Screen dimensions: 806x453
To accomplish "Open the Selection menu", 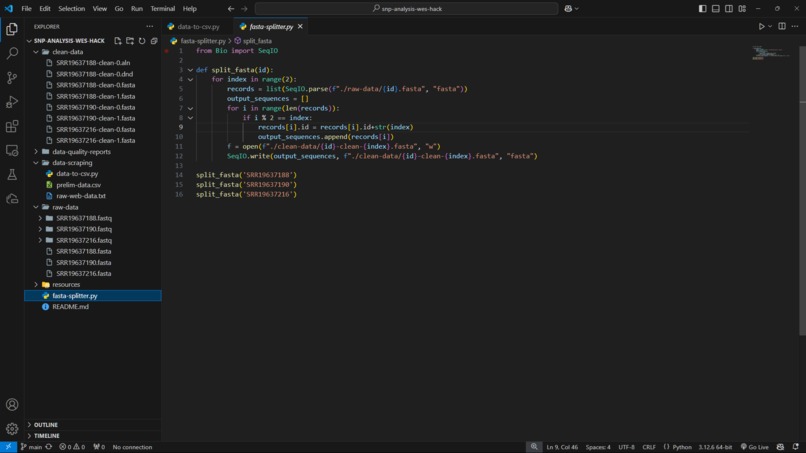I will click(x=71, y=9).
